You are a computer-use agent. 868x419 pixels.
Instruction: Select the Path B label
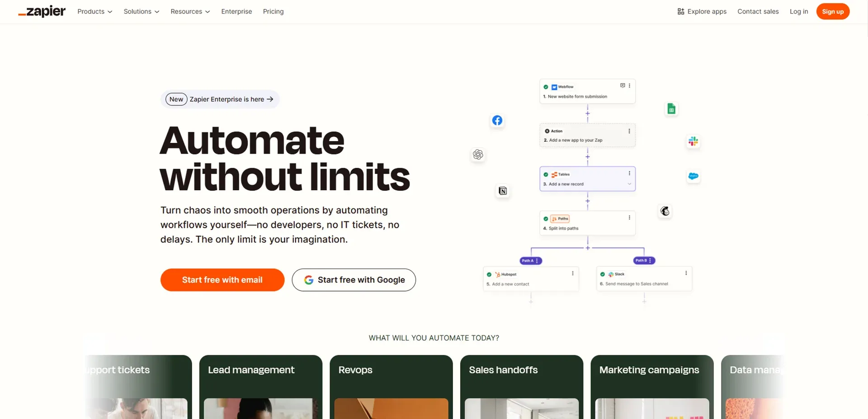point(644,260)
